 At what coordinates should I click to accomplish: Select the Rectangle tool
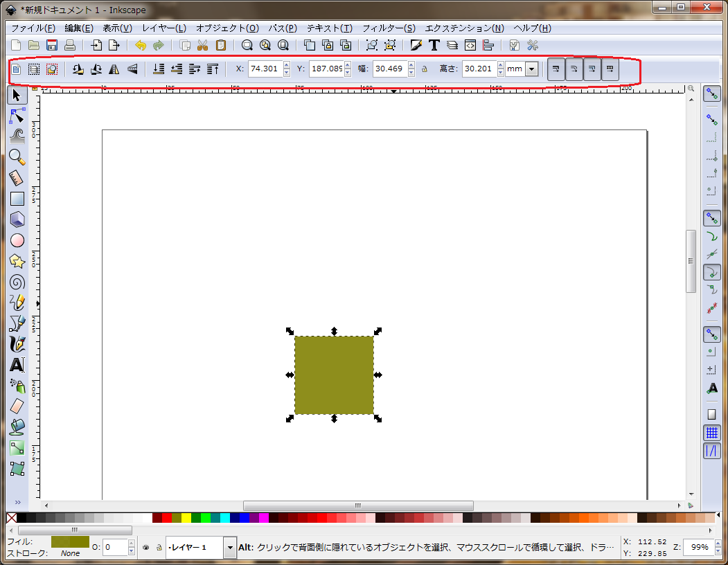17,199
